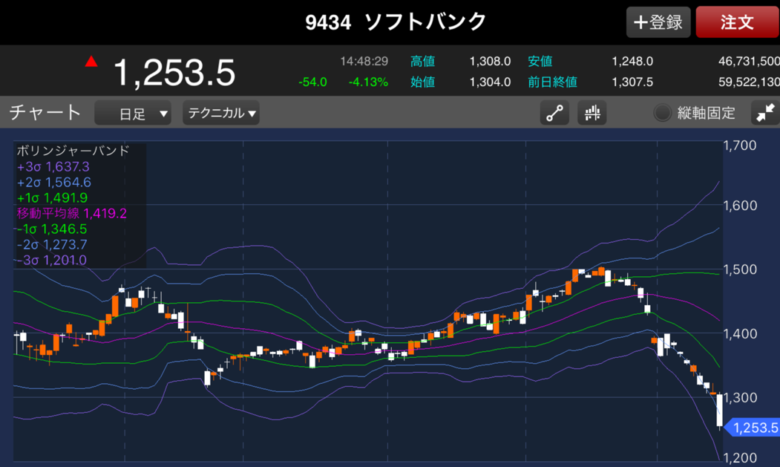This screenshot has height=467, width=780.
Task: Click the 前日終値 previous close label
Action: click(x=552, y=82)
